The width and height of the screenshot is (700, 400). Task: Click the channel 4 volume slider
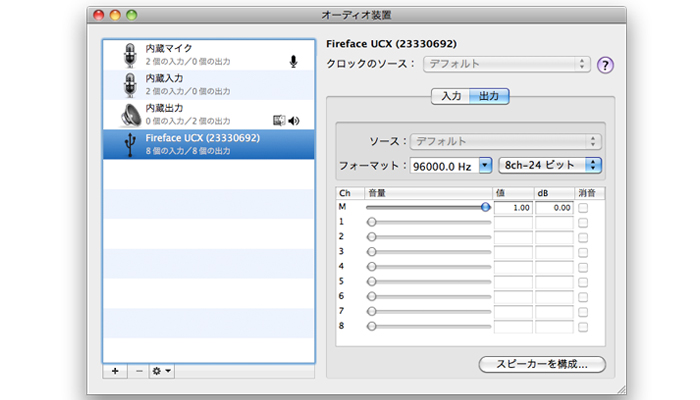429,267
